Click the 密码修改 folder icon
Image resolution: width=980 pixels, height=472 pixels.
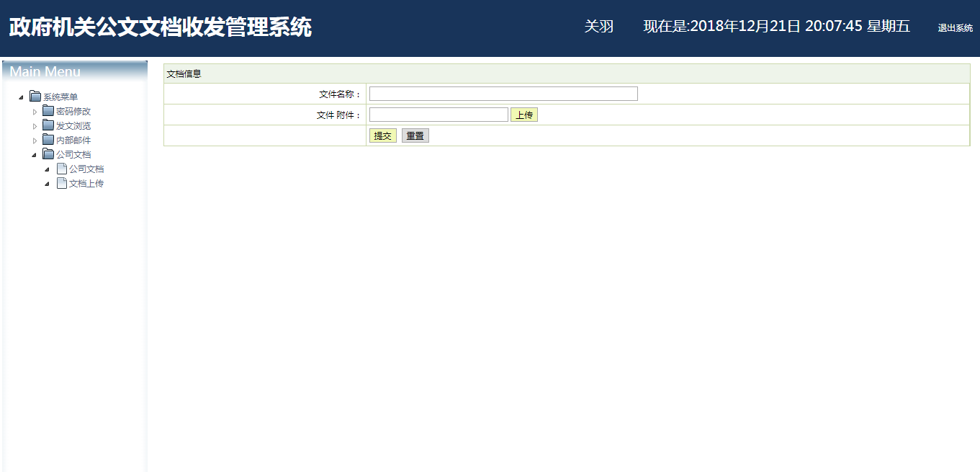[x=48, y=111]
